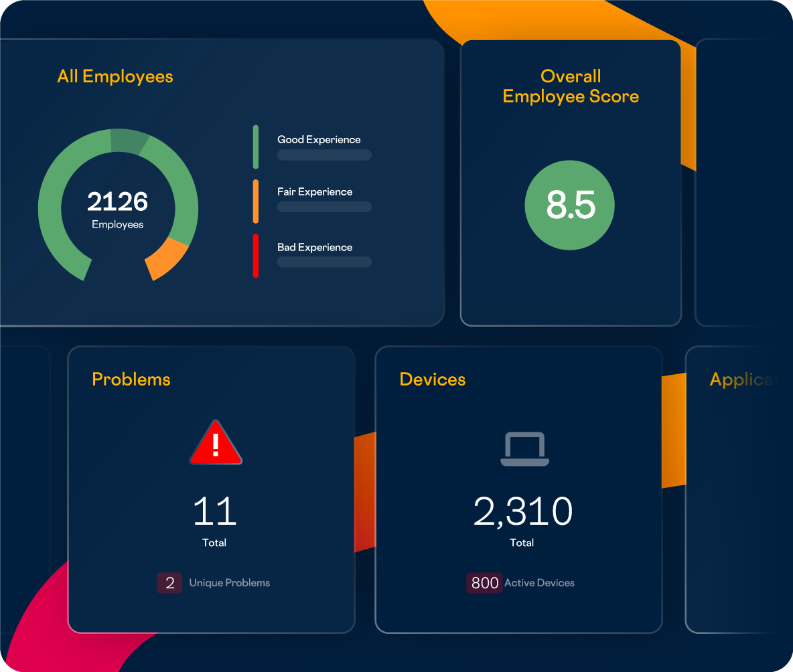Click the 2126 Employees count
The width and height of the screenshot is (793, 672).
(x=118, y=202)
